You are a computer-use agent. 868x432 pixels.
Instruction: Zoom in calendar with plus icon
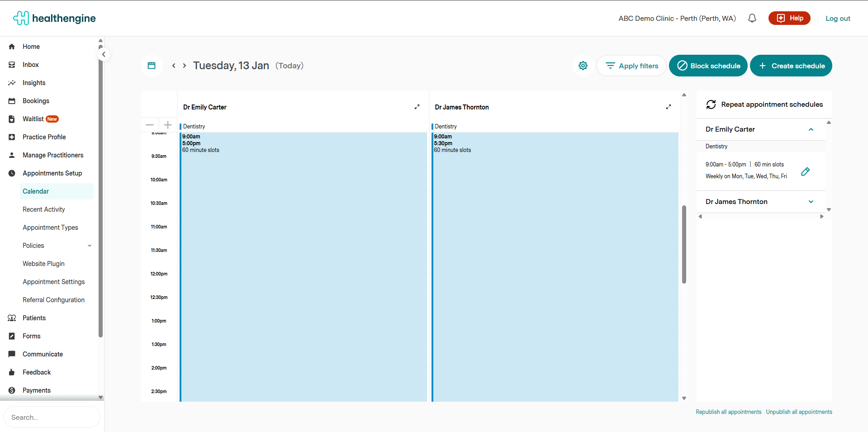(168, 125)
